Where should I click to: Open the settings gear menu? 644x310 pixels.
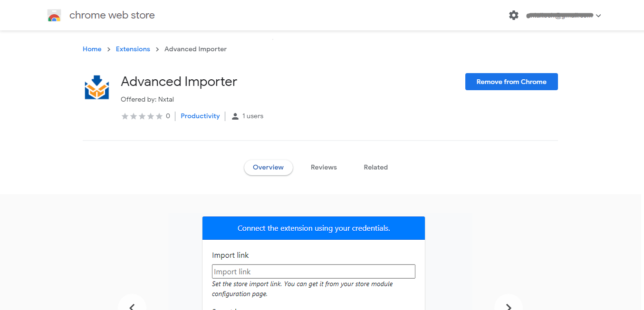(x=514, y=15)
